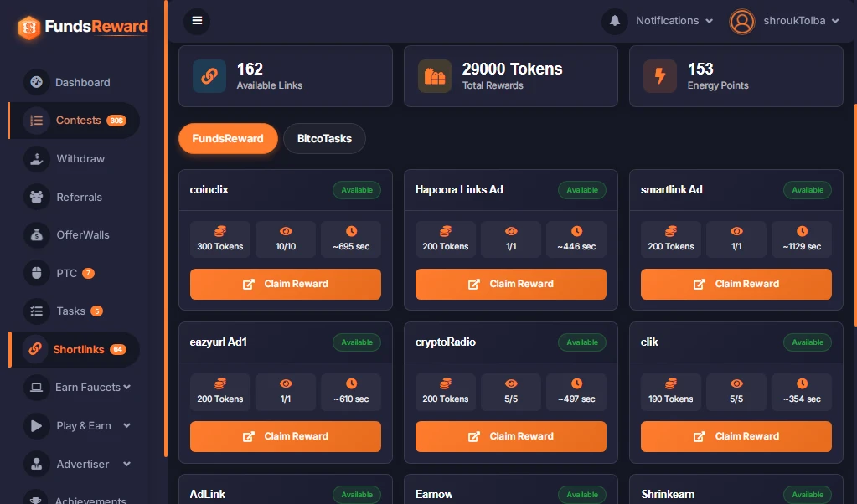
Task: Click the Tasks count badge 5
Action: click(x=96, y=311)
